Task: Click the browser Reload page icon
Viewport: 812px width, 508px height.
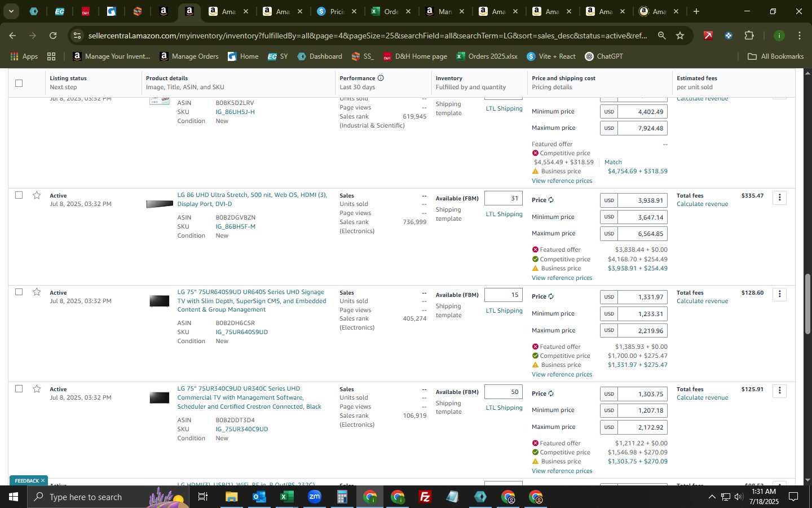Action: pyautogui.click(x=52, y=36)
